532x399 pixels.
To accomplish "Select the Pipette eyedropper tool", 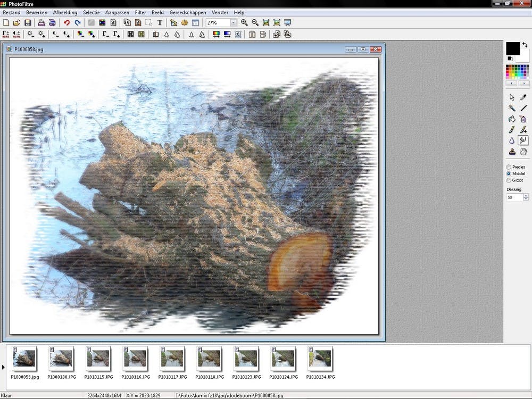I will pos(523,97).
